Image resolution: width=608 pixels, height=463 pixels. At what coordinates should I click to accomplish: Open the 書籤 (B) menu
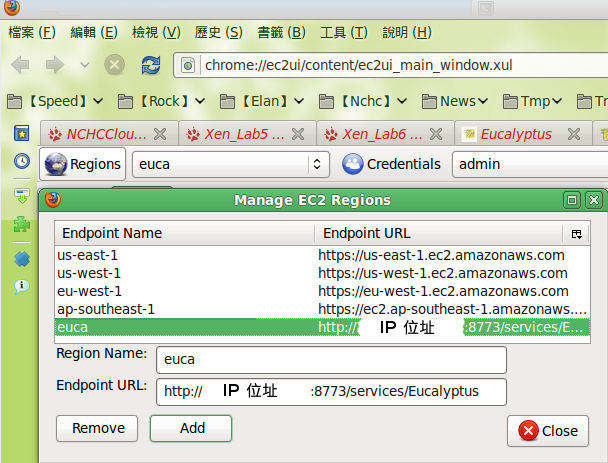[282, 32]
